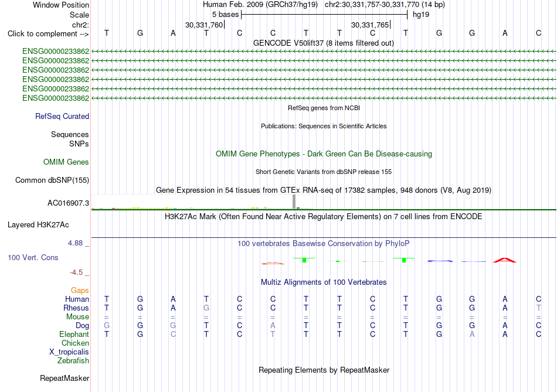Image resolution: width=557 pixels, height=392 pixels.
Task: Select the Zebrafish alignment row label
Action: click(x=73, y=360)
